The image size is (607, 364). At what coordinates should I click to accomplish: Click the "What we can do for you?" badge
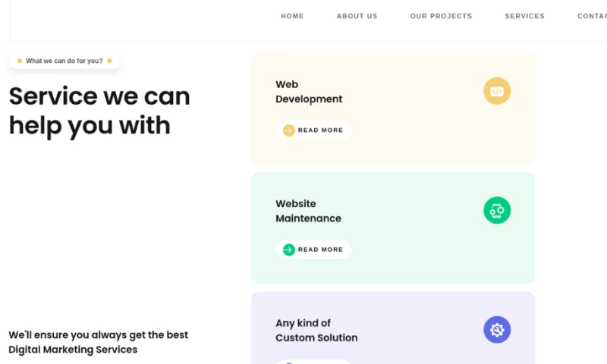64,61
